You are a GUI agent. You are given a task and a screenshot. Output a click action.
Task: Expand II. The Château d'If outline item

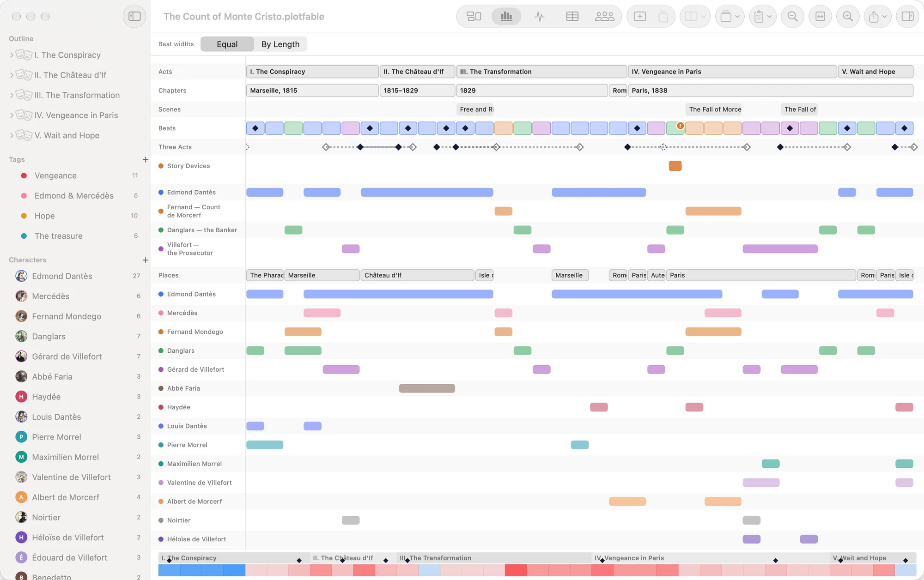tap(12, 75)
